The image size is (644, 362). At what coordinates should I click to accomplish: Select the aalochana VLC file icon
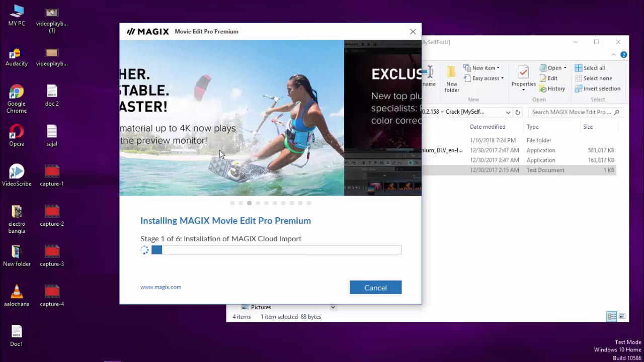point(17,296)
